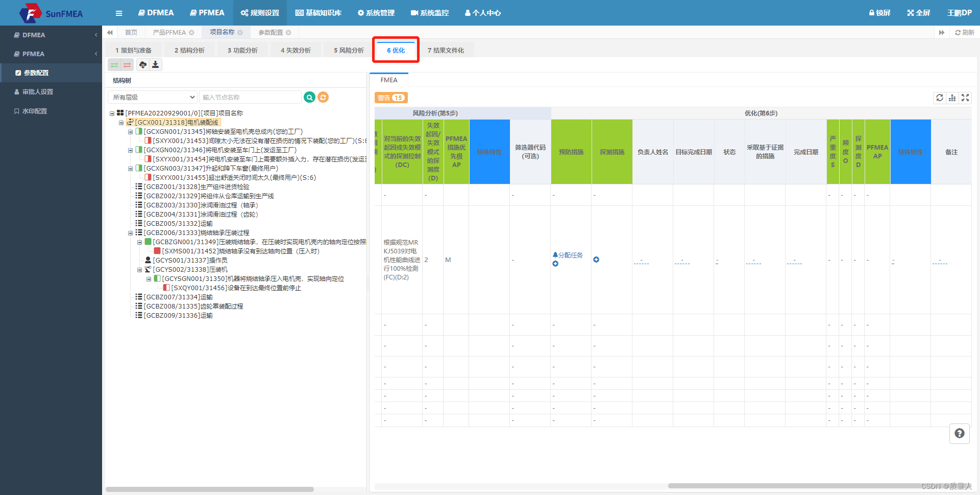The image size is (980, 495).
Task: Collapse the GCYSGN001/31350 node
Action: [149, 279]
